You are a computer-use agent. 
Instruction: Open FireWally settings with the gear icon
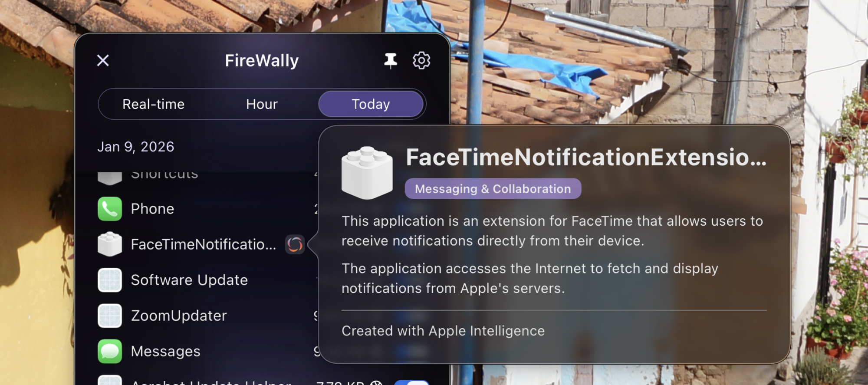[421, 60]
